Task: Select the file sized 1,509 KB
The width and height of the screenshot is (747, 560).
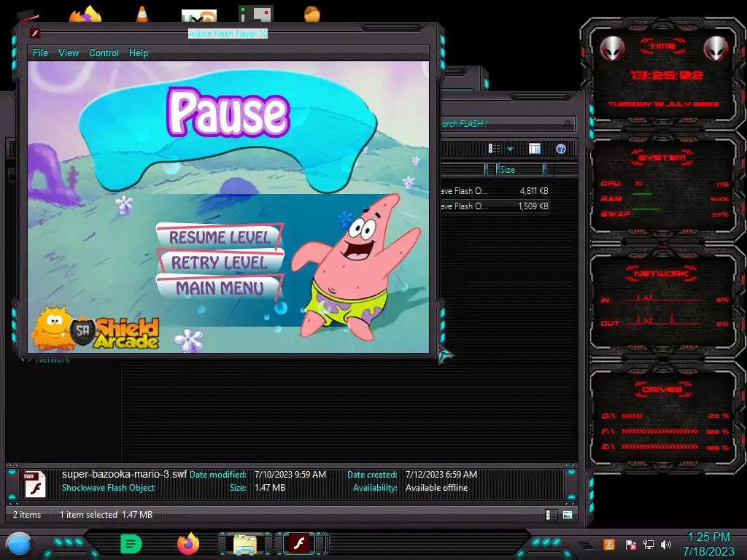Action: [x=495, y=206]
